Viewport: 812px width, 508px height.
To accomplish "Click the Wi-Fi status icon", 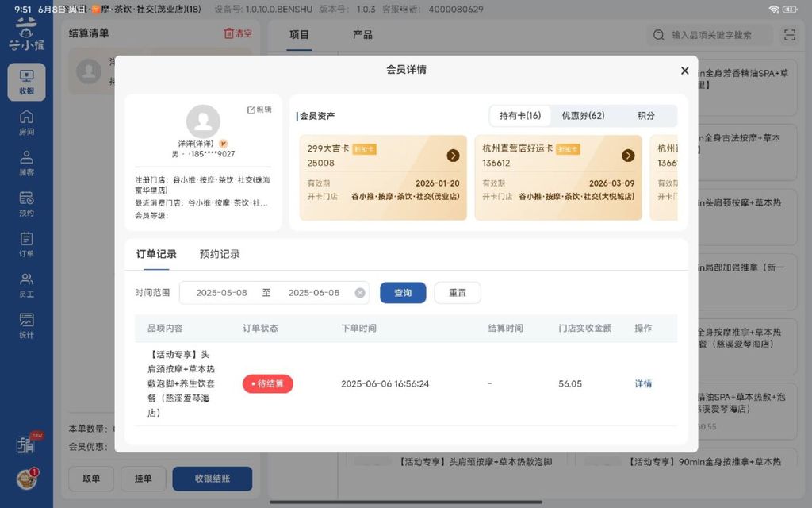I will [x=774, y=10].
